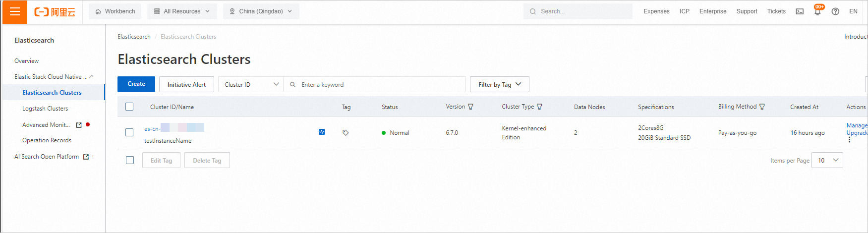Click the Create cluster button
Screen dimensions: 868x233
(x=136, y=84)
